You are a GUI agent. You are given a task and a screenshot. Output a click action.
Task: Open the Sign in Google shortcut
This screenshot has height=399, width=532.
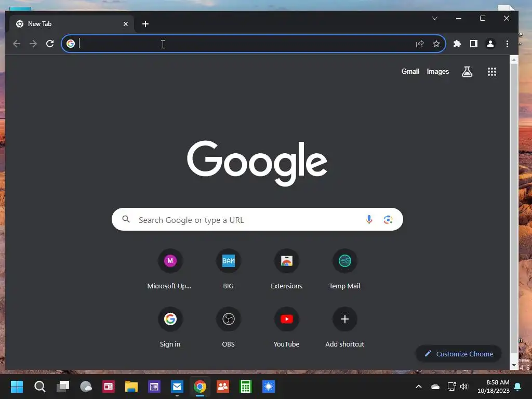pyautogui.click(x=170, y=328)
